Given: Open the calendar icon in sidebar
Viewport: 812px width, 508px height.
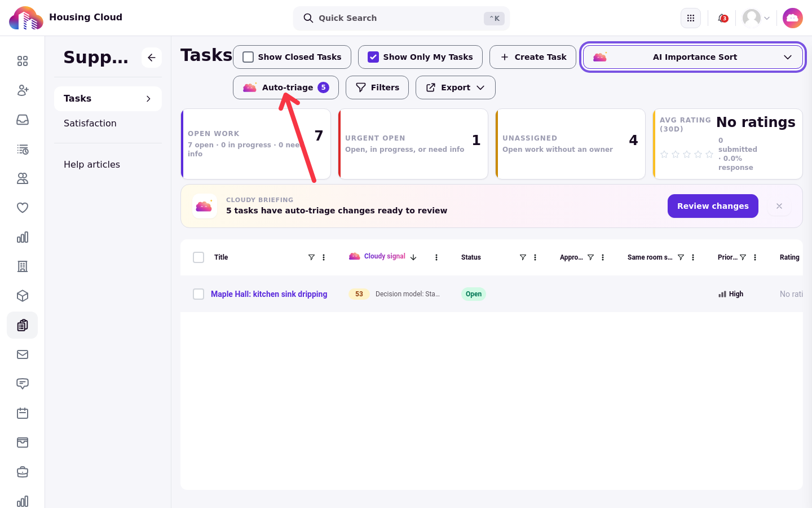Looking at the screenshot, I should pos(23,413).
